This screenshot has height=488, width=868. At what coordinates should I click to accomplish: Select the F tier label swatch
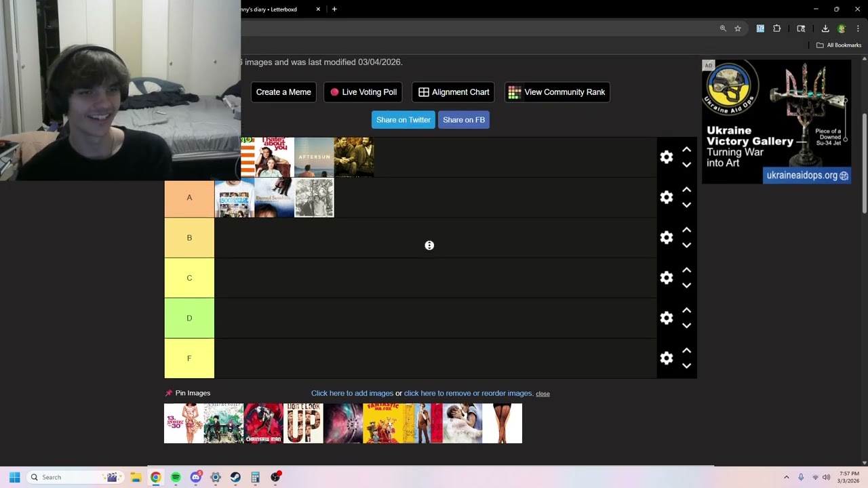point(189,358)
